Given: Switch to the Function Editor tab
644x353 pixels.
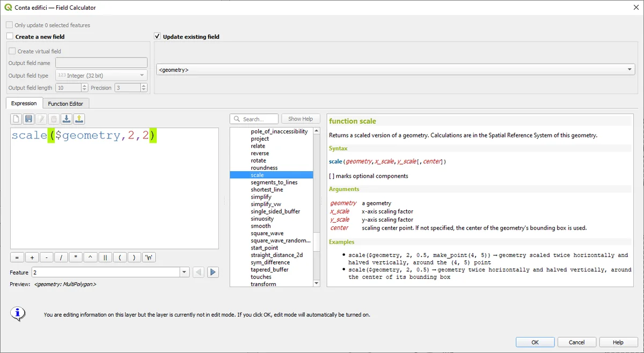Looking at the screenshot, I should point(65,104).
